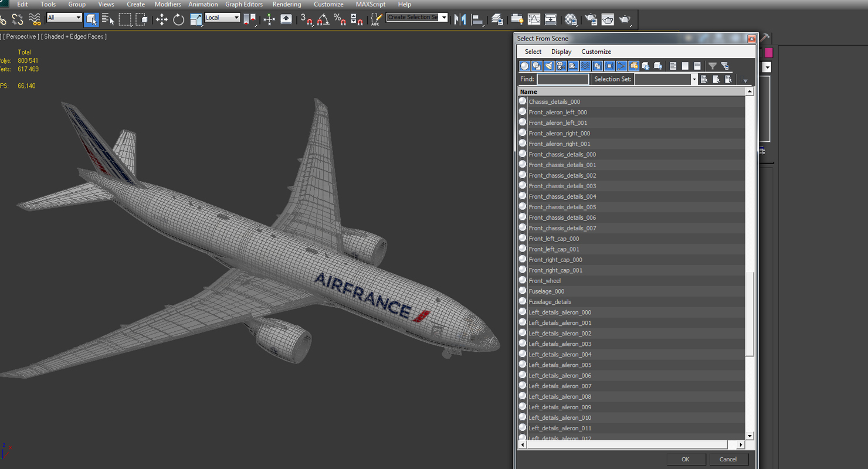Click the list's scroll down arrow
The height and width of the screenshot is (469, 868).
750,436
